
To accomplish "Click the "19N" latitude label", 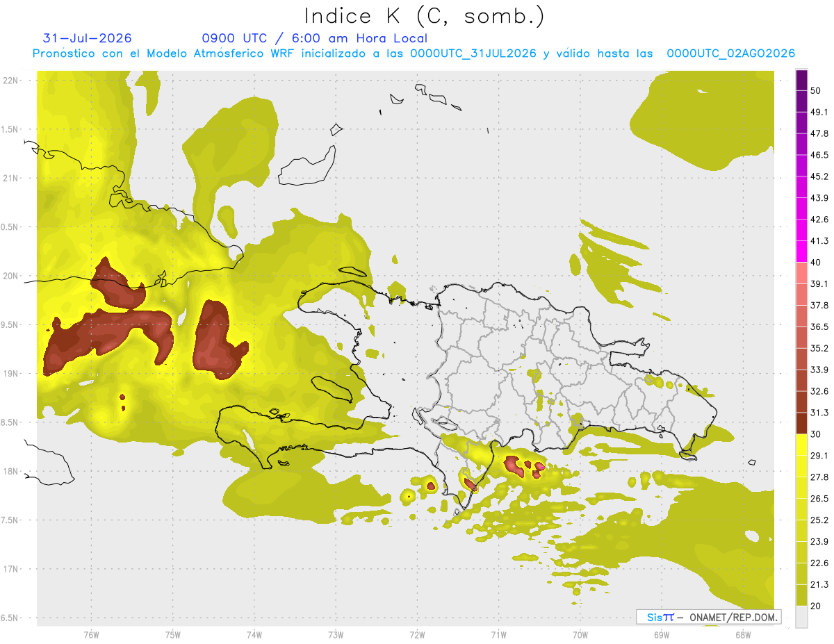I will 11,374.
